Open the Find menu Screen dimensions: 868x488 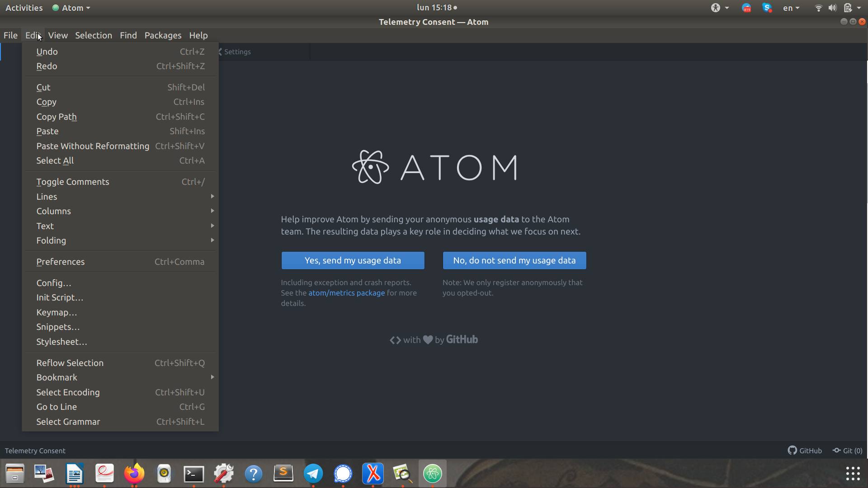pos(128,35)
